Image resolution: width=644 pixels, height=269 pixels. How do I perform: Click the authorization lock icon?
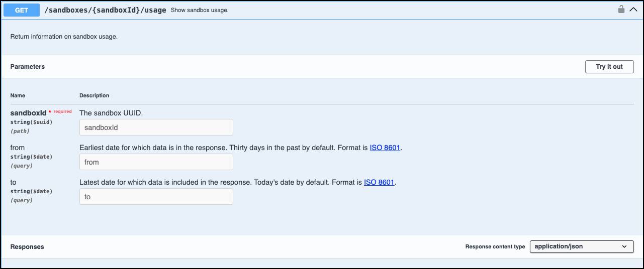[x=621, y=9]
